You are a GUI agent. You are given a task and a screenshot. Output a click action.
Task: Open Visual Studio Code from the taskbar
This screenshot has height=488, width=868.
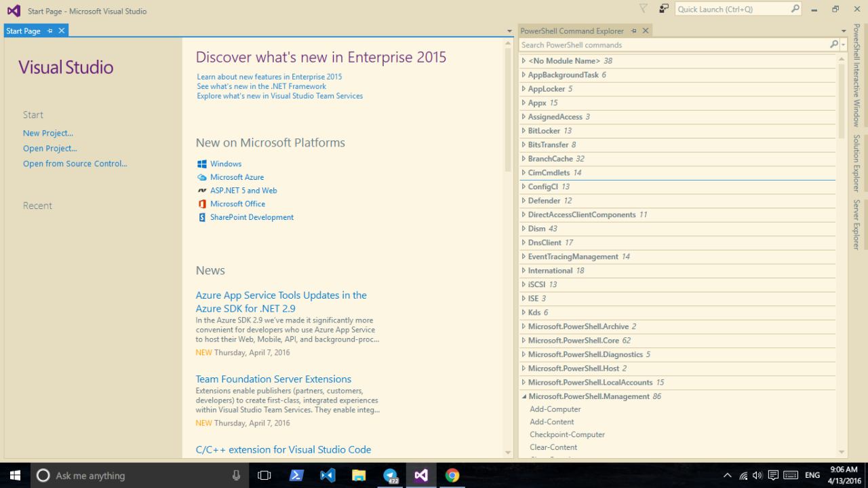tap(328, 475)
